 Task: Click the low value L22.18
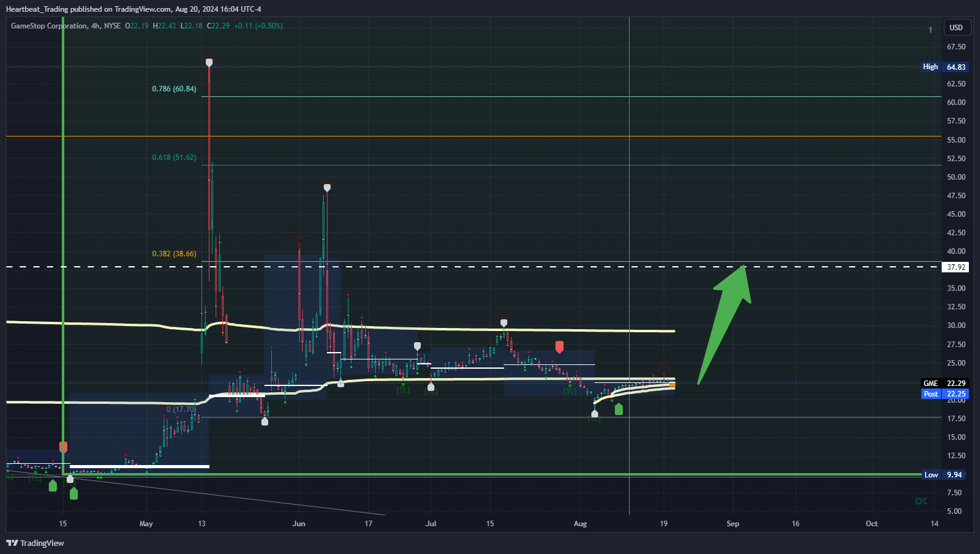tap(192, 26)
